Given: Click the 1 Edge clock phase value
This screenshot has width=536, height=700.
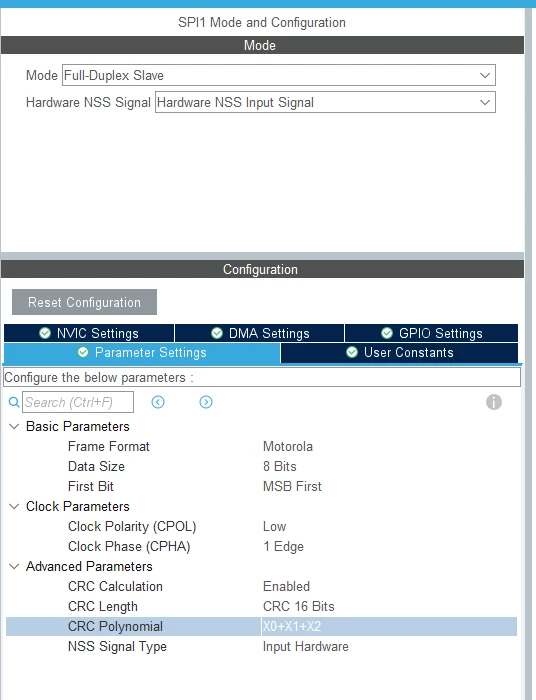Looking at the screenshot, I should (x=283, y=546).
